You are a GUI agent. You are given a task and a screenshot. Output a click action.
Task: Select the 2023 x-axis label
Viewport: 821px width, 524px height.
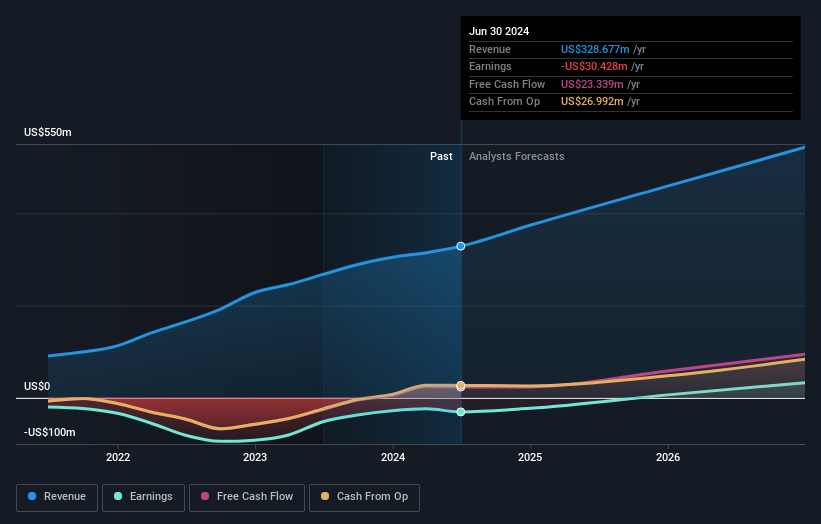pos(255,458)
